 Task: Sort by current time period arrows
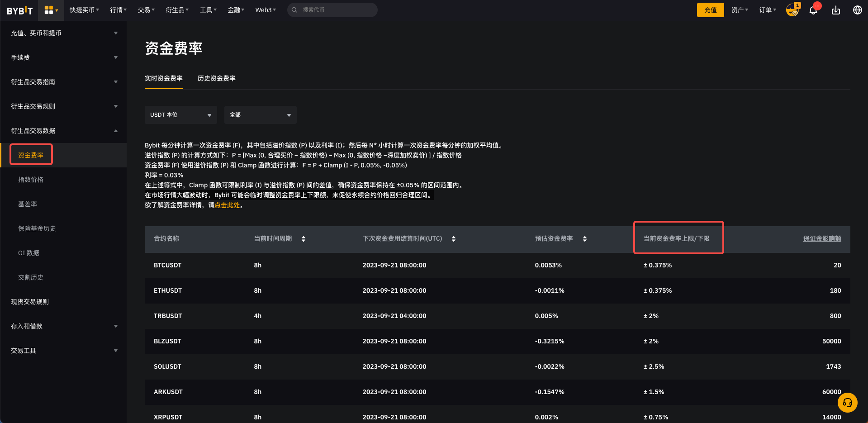click(x=304, y=239)
